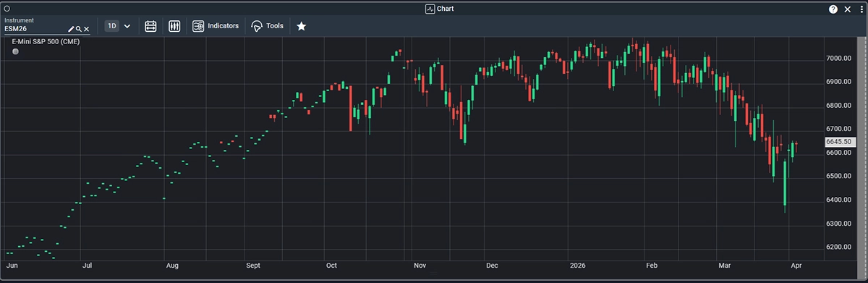Click the 6700.00 price axis label

pos(839,130)
